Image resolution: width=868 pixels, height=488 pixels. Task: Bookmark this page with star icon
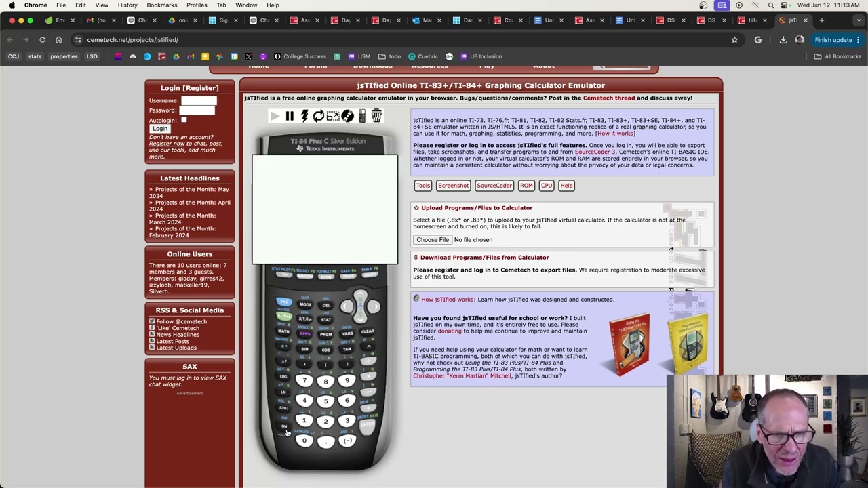[x=734, y=40]
